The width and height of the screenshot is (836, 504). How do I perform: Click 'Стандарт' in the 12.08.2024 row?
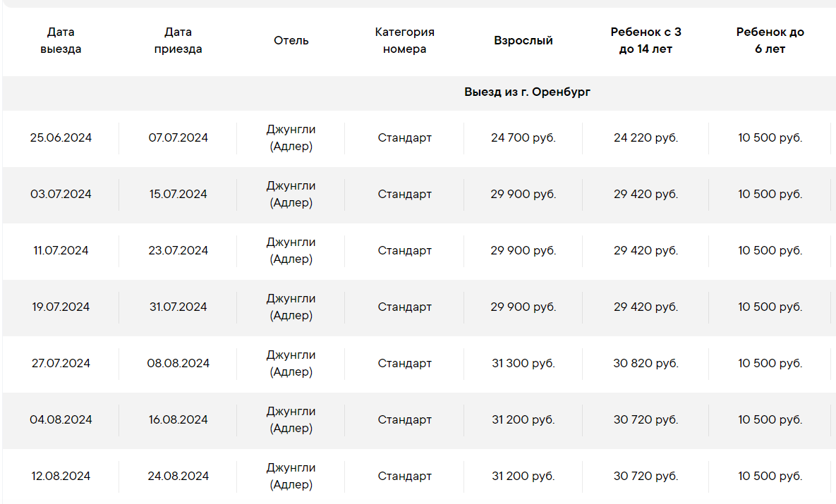tap(405, 477)
